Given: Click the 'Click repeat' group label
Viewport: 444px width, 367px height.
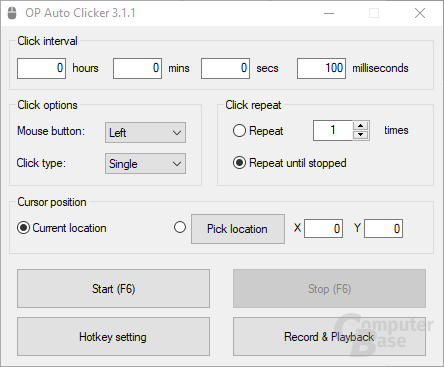Looking at the screenshot, I should 253,105.
